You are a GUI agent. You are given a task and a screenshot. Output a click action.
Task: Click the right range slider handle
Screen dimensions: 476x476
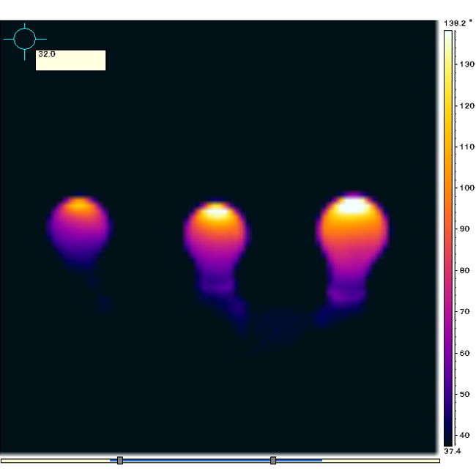point(273,460)
